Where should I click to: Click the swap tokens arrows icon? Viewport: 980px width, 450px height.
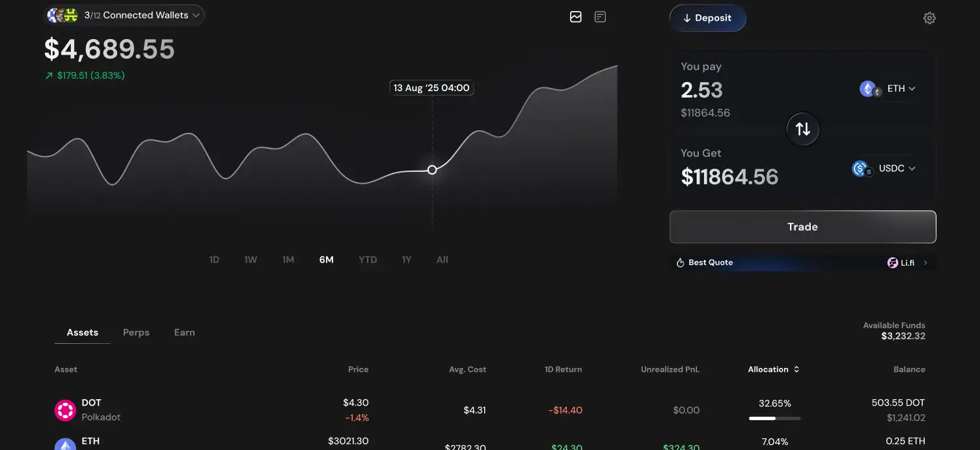click(803, 129)
